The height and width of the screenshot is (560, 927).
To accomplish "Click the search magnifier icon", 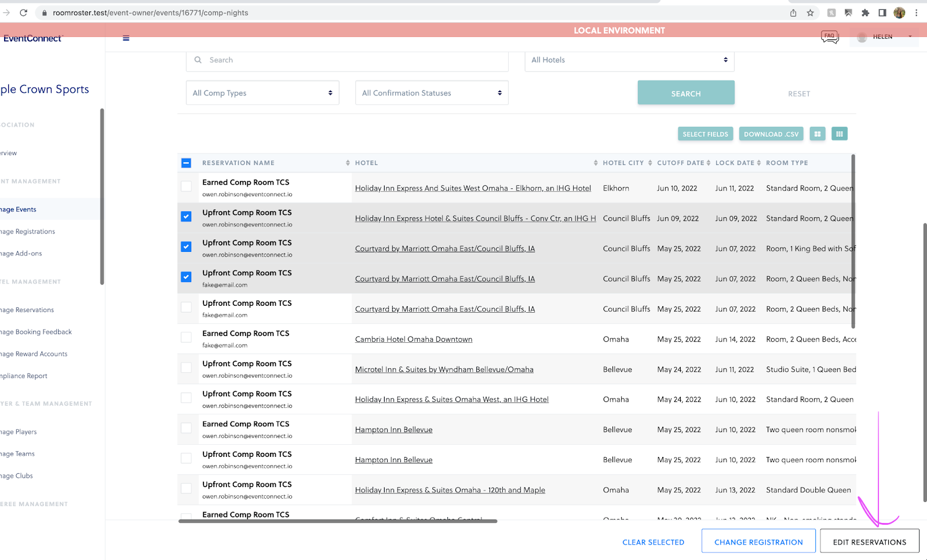I will point(198,60).
